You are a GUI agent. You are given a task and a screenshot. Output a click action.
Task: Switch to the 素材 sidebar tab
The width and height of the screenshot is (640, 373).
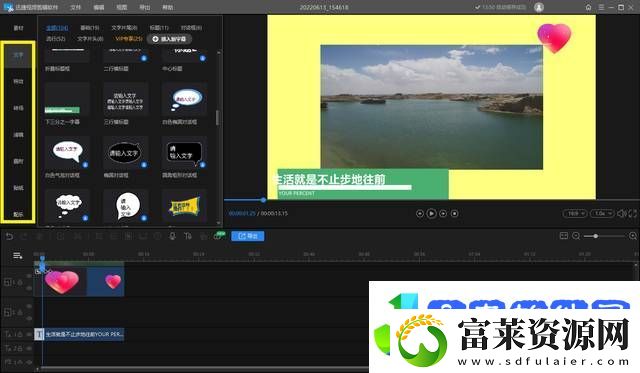coord(18,28)
